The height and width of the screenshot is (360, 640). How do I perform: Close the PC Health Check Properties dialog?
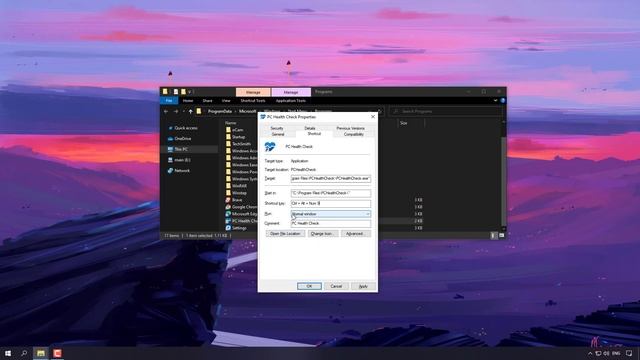click(x=373, y=117)
